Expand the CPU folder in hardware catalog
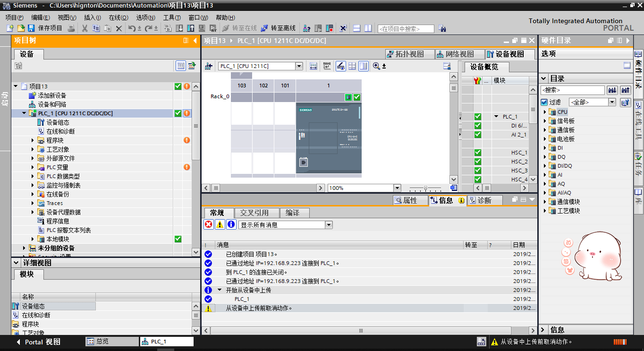This screenshot has width=644, height=351. click(x=545, y=112)
